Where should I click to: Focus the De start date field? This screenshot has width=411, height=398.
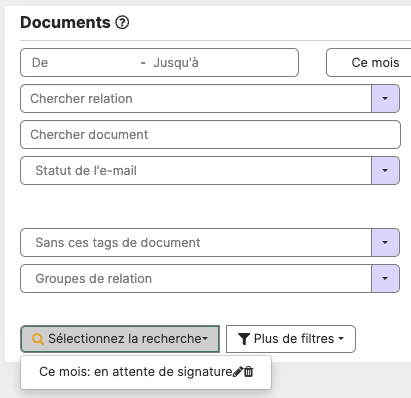click(83, 63)
